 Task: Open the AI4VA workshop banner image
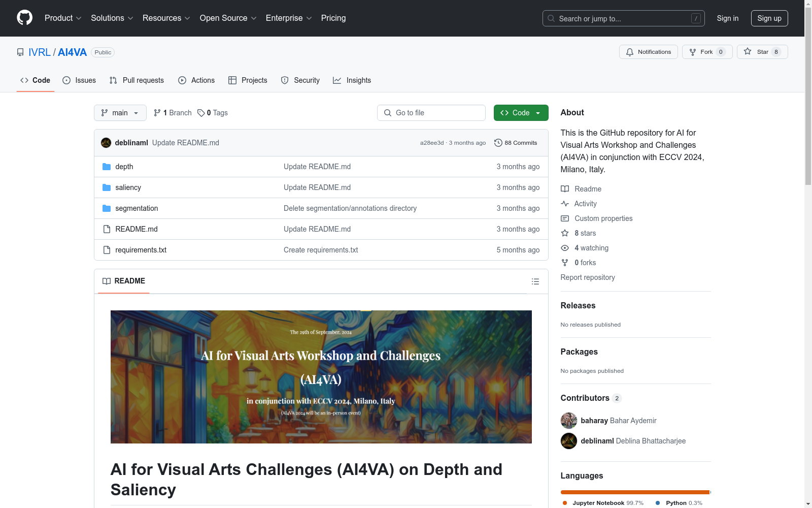pos(321,377)
